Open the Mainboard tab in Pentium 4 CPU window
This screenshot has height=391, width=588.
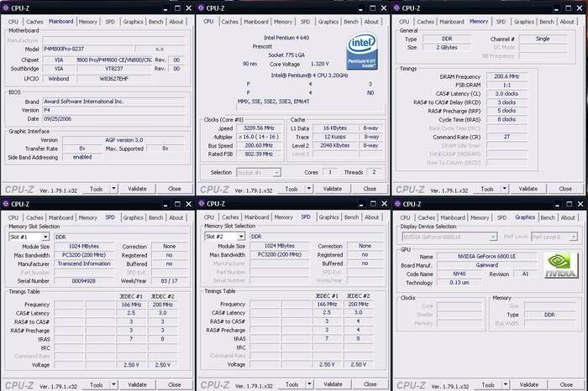(256, 22)
